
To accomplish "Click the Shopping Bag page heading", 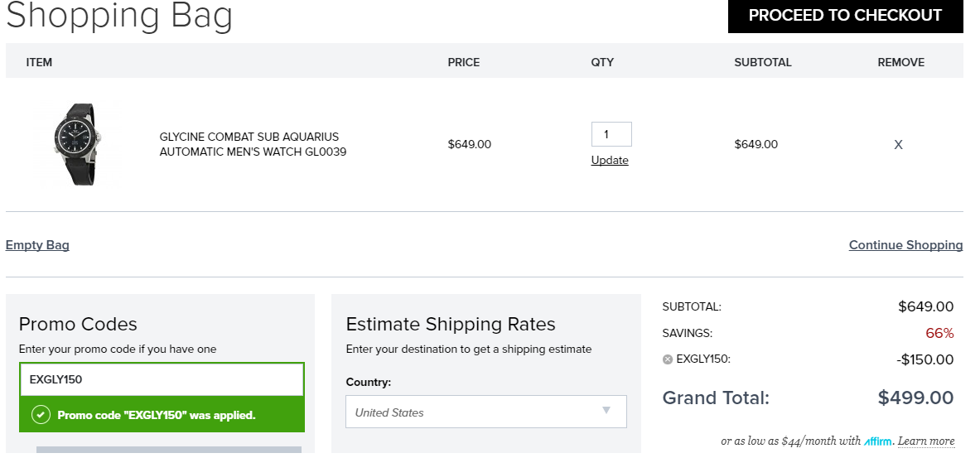I will coord(119,16).
